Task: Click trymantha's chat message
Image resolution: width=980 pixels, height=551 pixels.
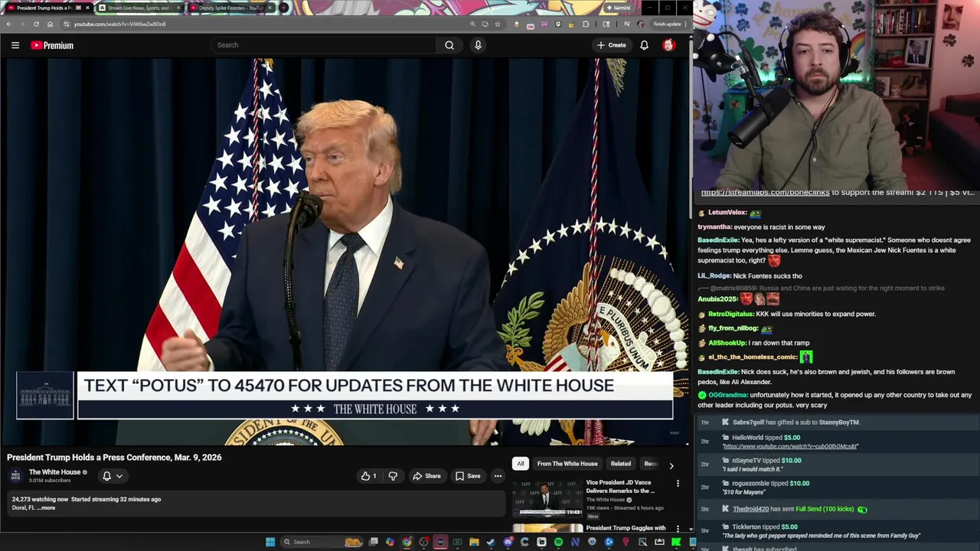Action: point(779,227)
